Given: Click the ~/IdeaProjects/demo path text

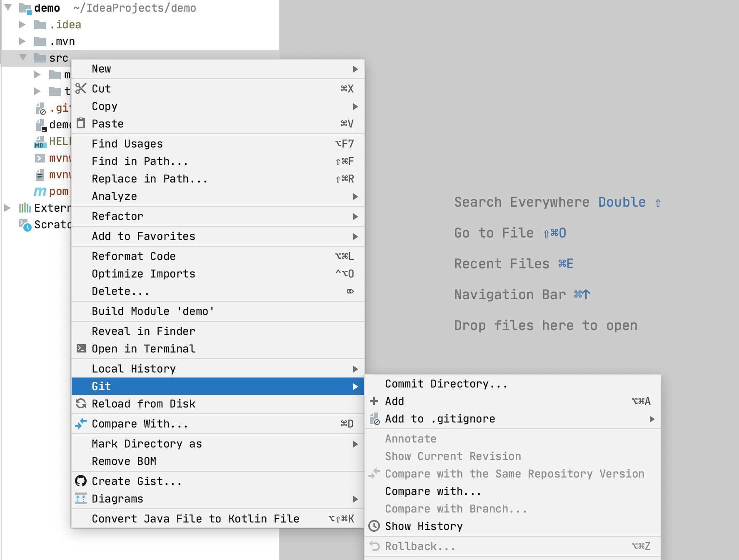Looking at the screenshot, I should tap(135, 8).
